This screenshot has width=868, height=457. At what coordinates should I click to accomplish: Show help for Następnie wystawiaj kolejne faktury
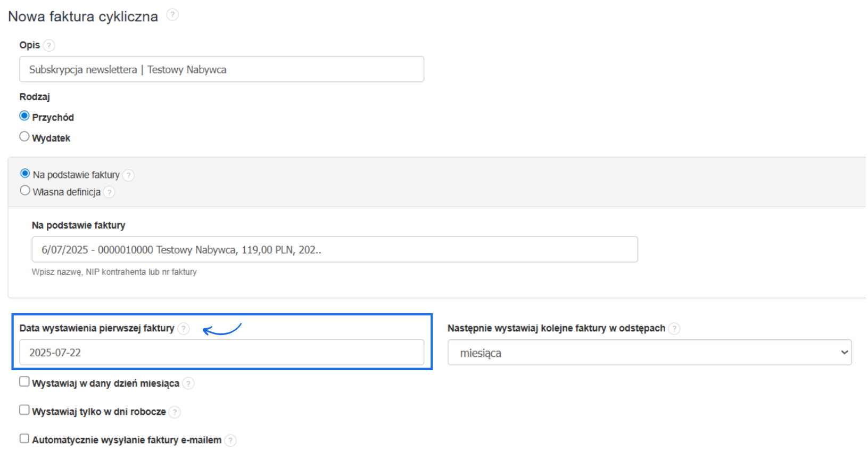(674, 329)
